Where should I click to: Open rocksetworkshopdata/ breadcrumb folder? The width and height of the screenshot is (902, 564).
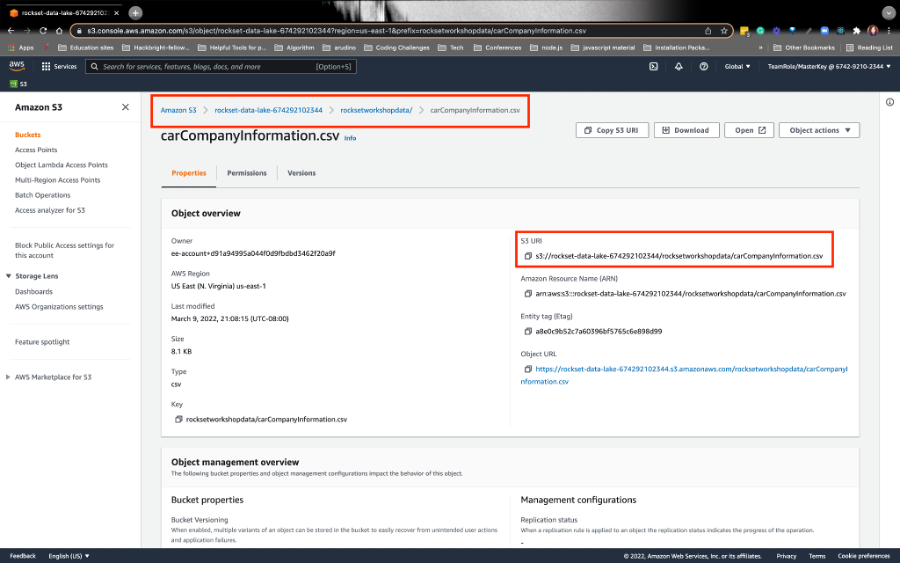click(376, 110)
